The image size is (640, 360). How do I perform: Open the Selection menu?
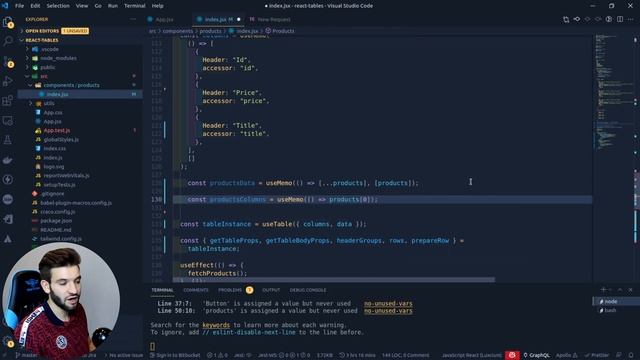point(58,6)
